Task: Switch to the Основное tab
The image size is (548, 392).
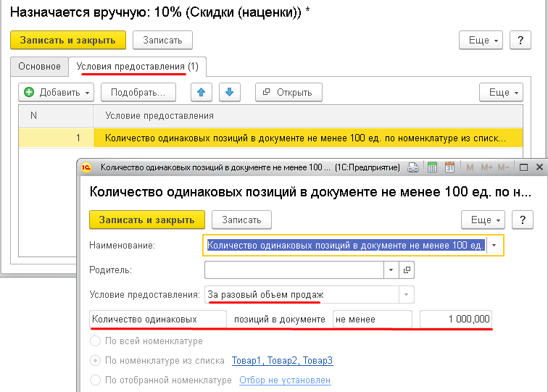Action: [40, 67]
